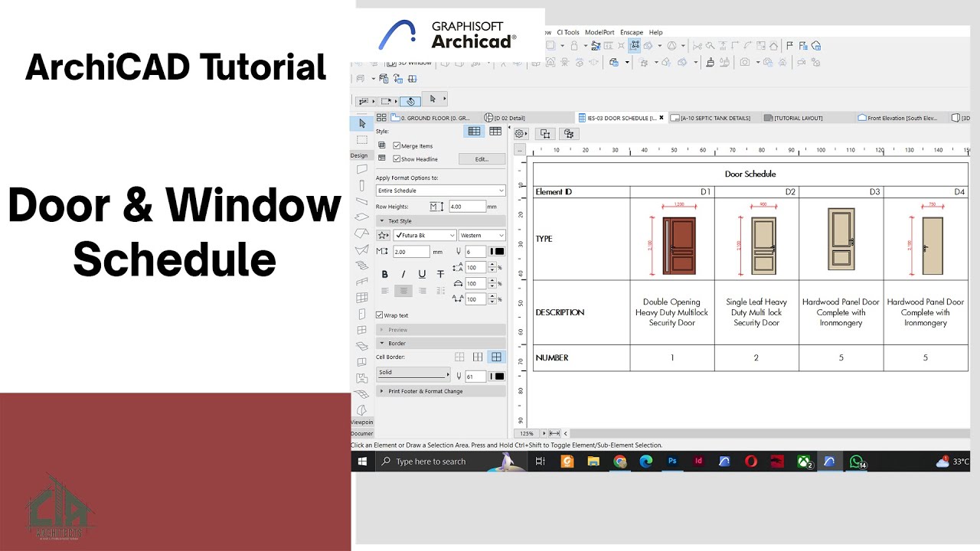This screenshot has width=980, height=551.
Task: Open WhatsApp from the taskbar
Action: tap(856, 461)
